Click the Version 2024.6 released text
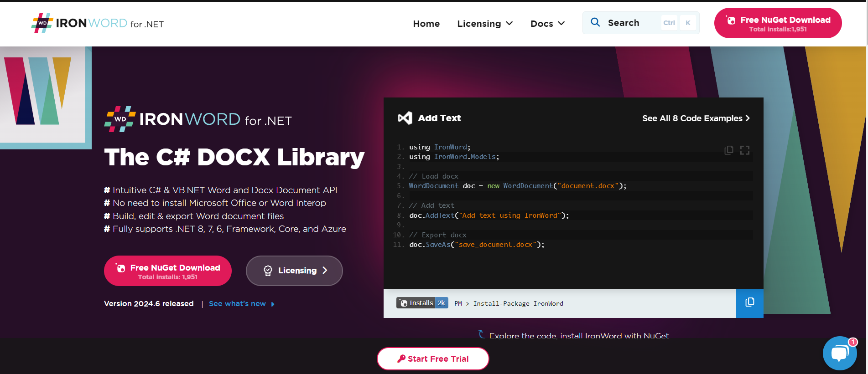The image size is (868, 374). tap(149, 304)
